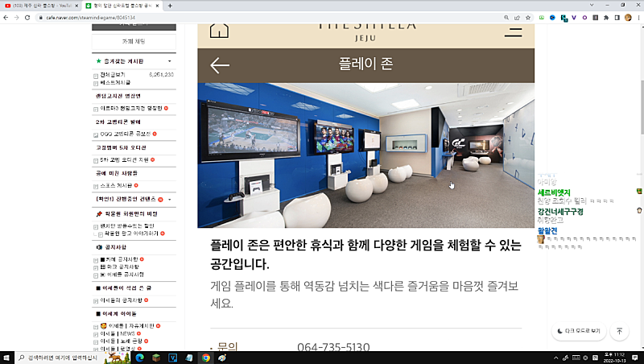Open the Shilla hamburger menu
The height and width of the screenshot is (364, 644).
513,32
